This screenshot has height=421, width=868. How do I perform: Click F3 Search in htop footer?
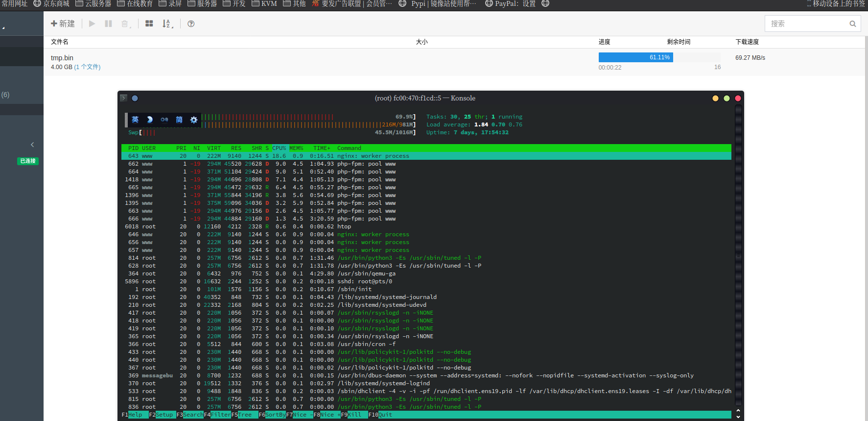(x=190, y=415)
